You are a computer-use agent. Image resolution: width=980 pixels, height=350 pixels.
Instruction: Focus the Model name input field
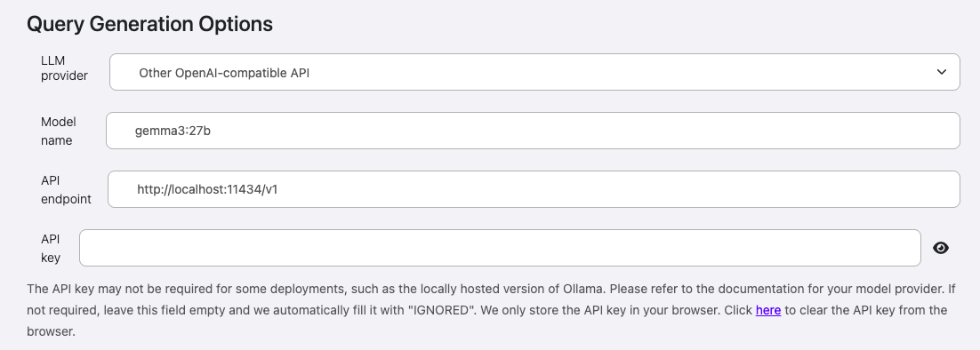coord(533,131)
